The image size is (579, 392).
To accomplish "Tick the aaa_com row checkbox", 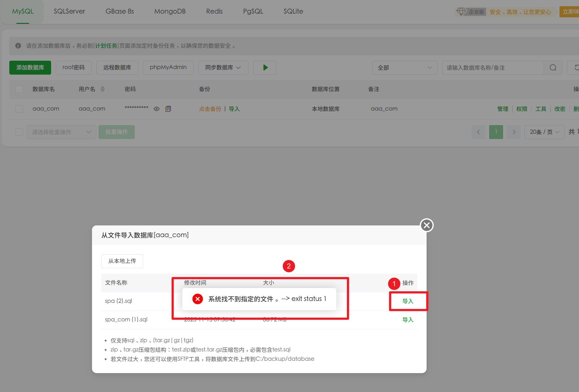I will (19, 109).
